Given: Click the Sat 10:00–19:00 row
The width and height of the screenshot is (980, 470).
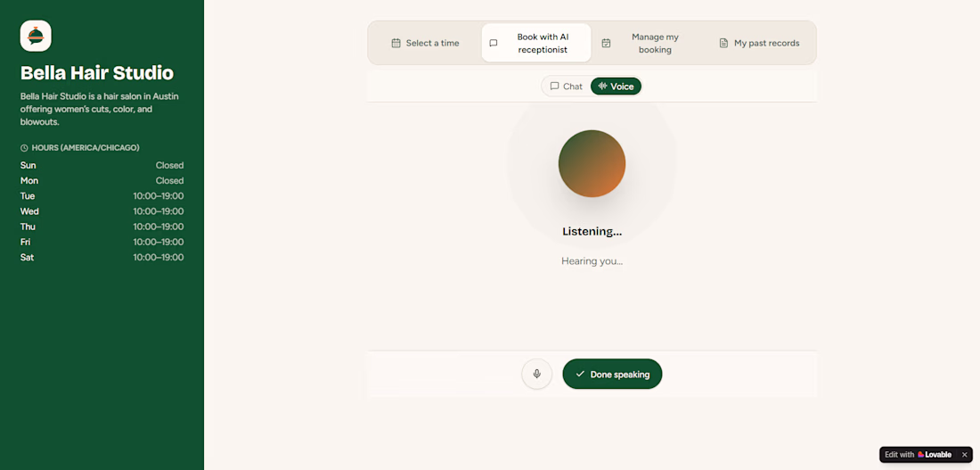Looking at the screenshot, I should (102, 257).
